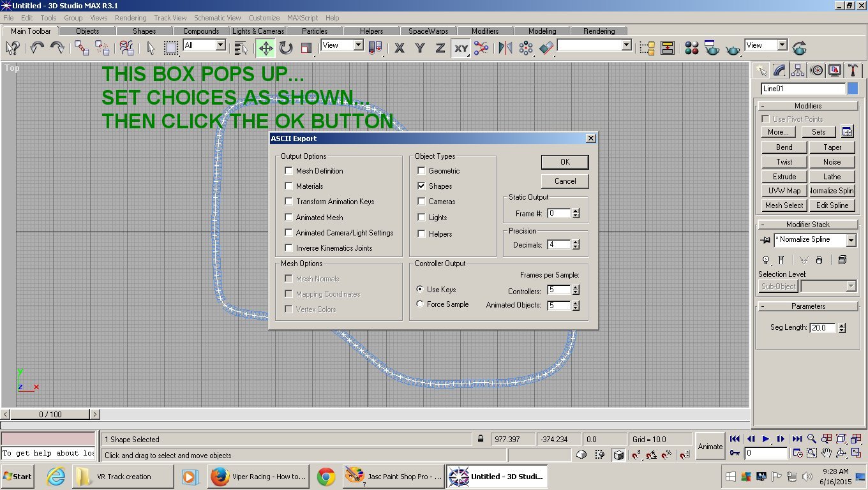Expand the Normalize Spline modifier stack dropdown

[851, 241]
